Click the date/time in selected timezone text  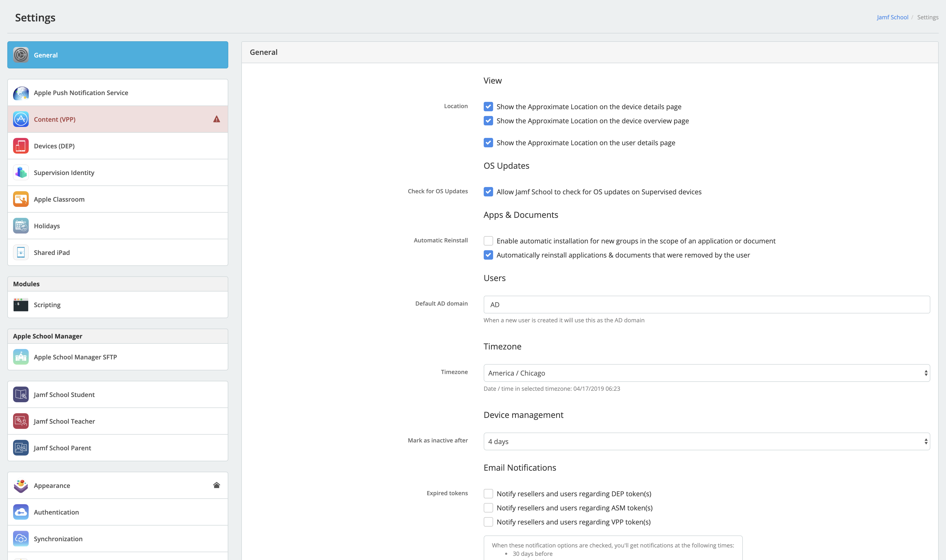tap(552, 389)
